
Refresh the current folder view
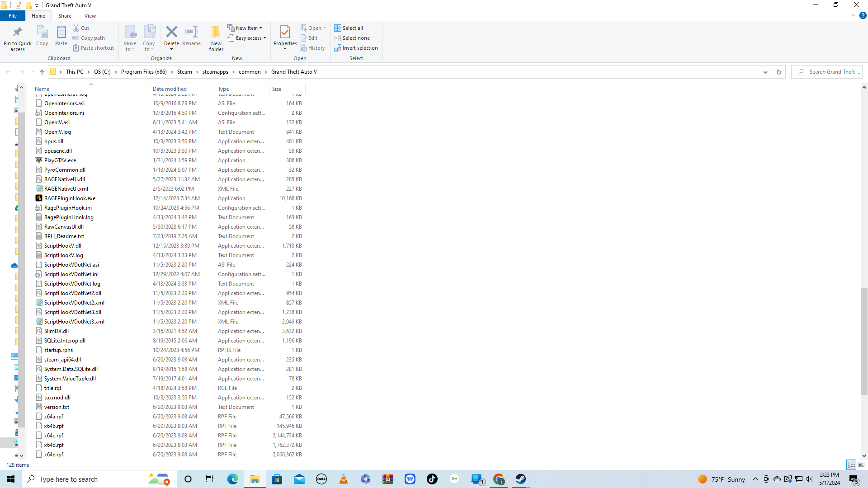coord(778,72)
